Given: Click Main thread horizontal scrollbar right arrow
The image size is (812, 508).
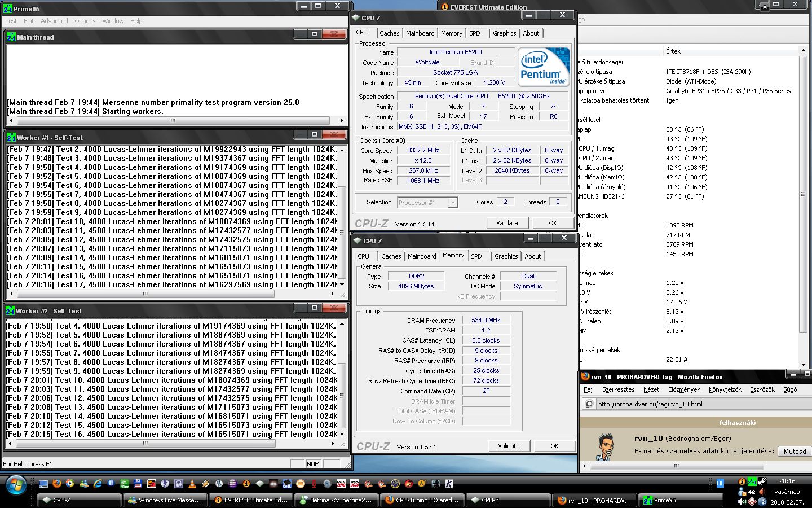Looking at the screenshot, I should click(x=342, y=120).
